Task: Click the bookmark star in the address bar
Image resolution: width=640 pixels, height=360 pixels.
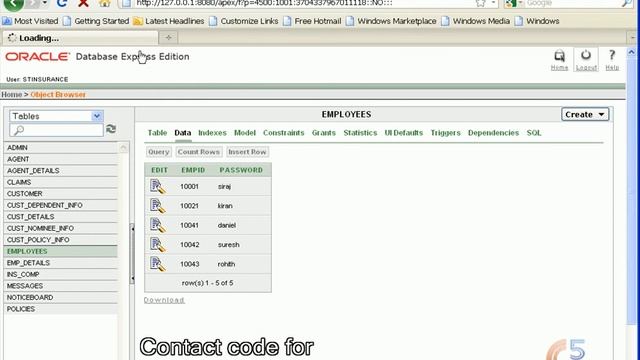Action: coord(481,3)
